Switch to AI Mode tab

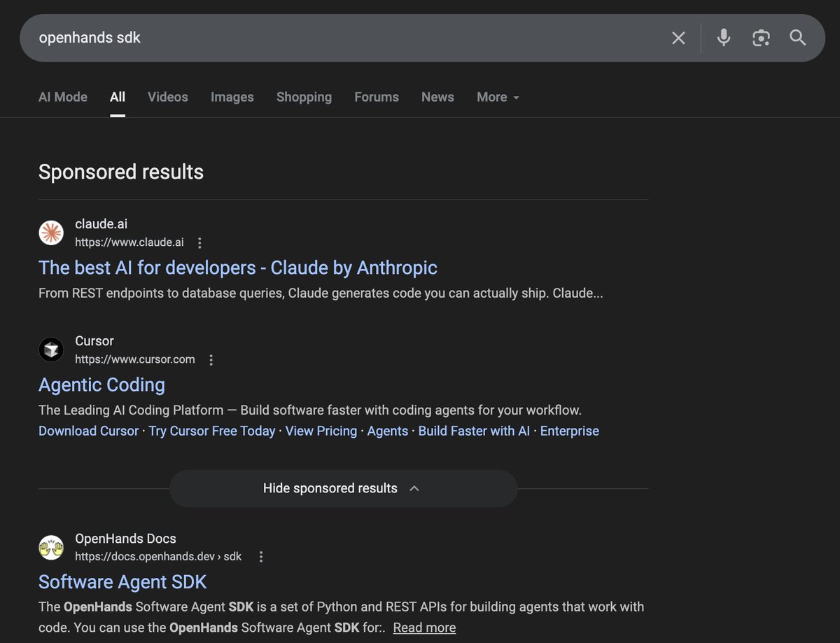[63, 97]
